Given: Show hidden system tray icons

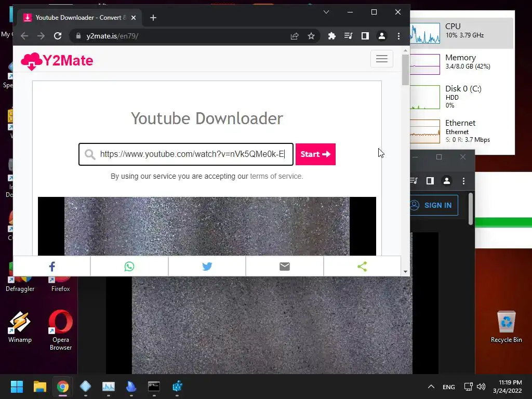Looking at the screenshot, I should (431, 387).
